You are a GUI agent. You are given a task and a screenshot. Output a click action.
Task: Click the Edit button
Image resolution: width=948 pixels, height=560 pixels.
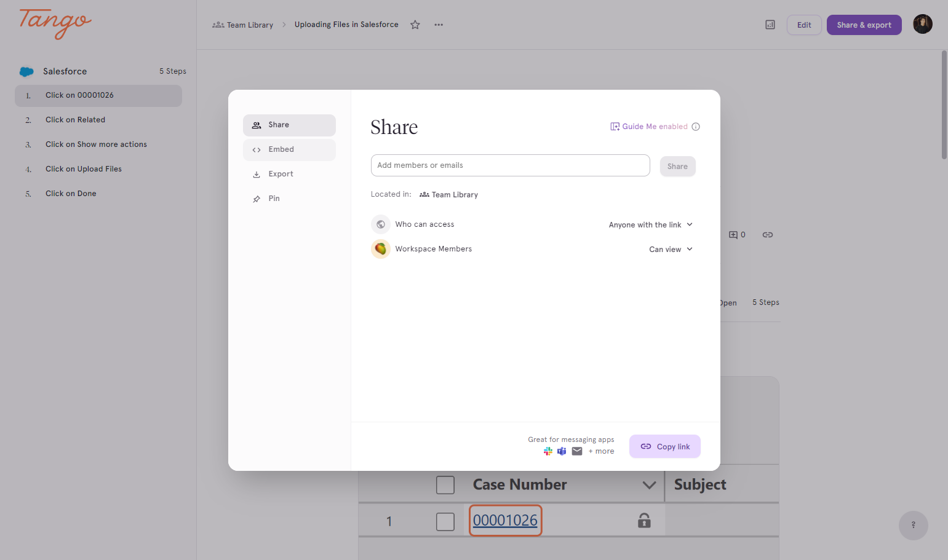pyautogui.click(x=804, y=25)
